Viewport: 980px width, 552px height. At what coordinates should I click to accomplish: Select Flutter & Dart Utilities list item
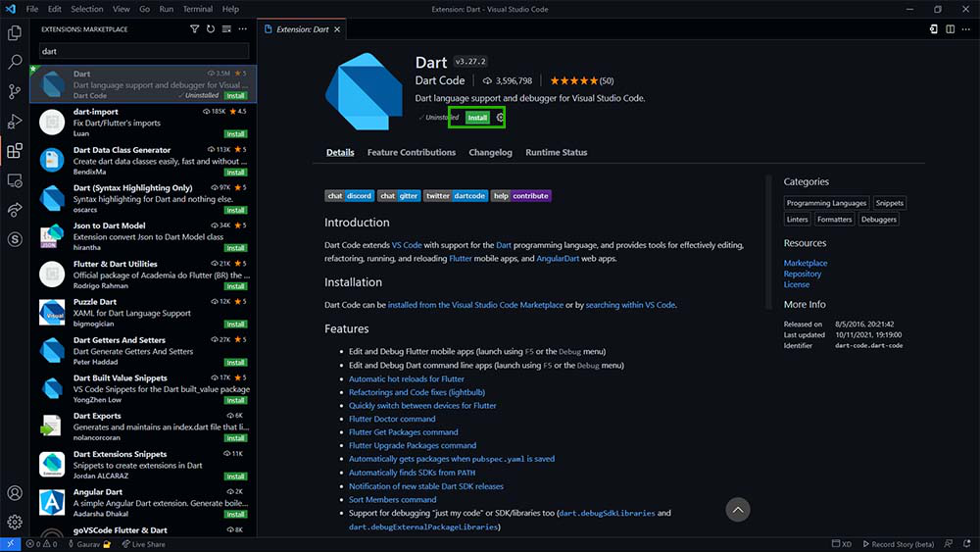click(x=144, y=275)
